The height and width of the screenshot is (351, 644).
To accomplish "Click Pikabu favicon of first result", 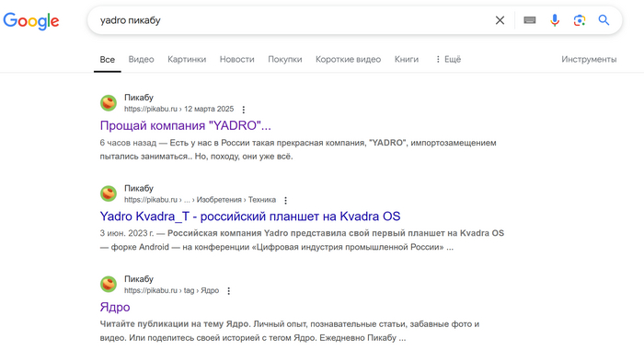I will (x=109, y=103).
